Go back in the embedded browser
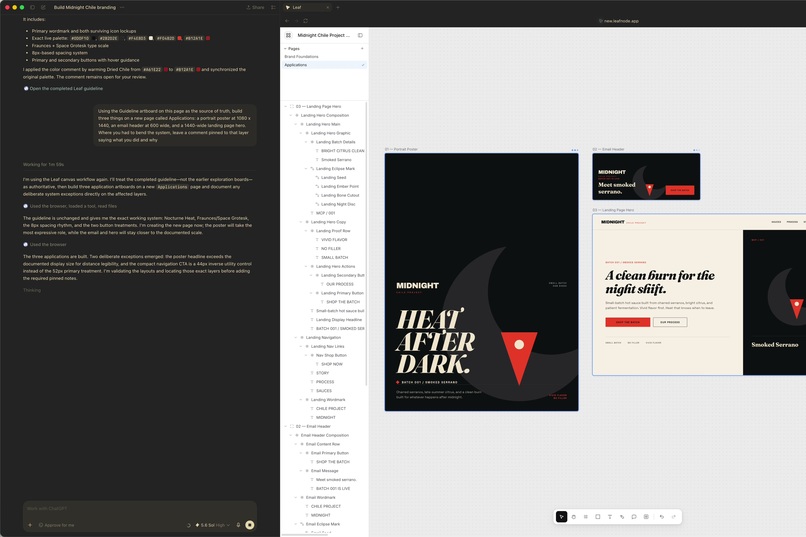This screenshot has width=806, height=537. tap(287, 21)
